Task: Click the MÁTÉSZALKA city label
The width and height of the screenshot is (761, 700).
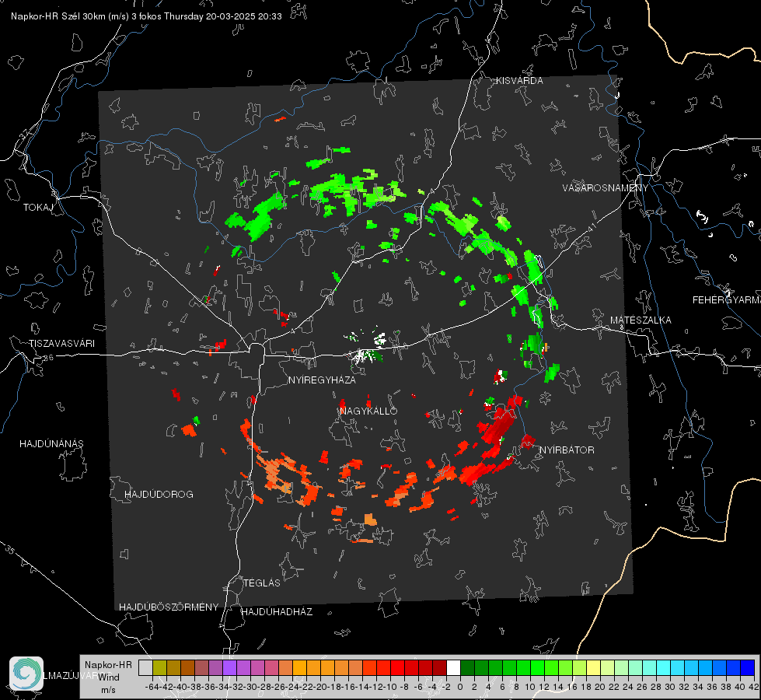Action: (641, 320)
